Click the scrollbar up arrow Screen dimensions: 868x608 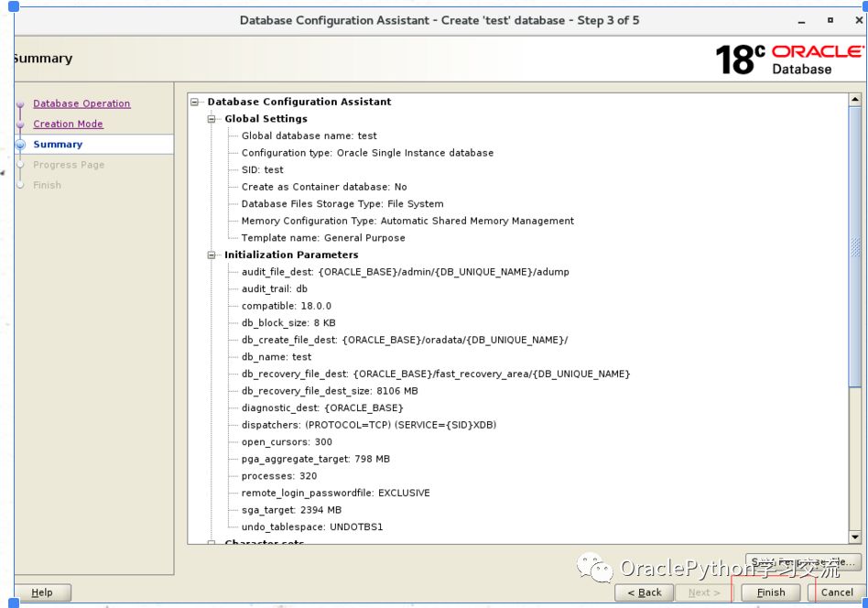(854, 100)
